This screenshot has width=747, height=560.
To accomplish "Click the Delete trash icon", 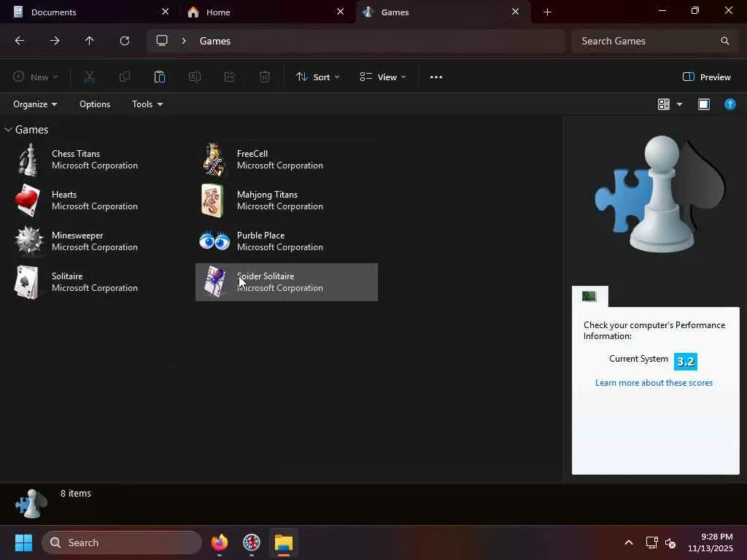I will [265, 77].
